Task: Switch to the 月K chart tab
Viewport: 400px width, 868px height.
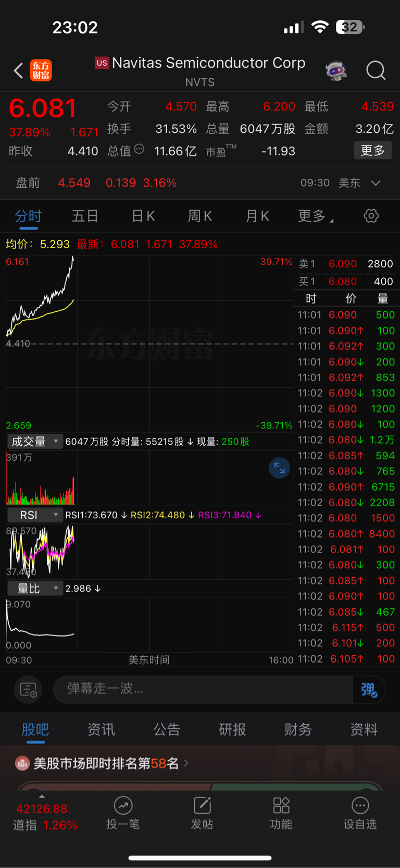Action: [257, 216]
